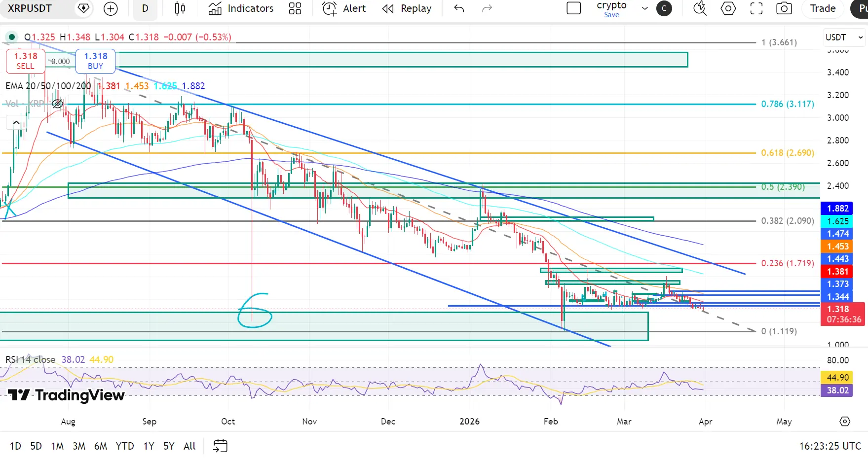Select the 1Y time range

pos(149,446)
